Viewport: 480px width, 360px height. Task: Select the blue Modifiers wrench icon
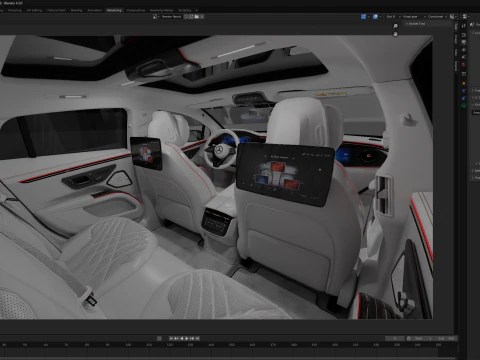(464, 90)
